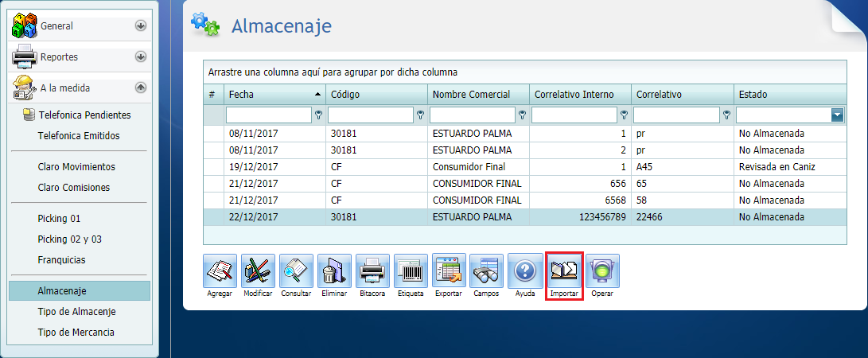Open Claro Comisiones menu item
The image size is (868, 358).
(x=74, y=188)
